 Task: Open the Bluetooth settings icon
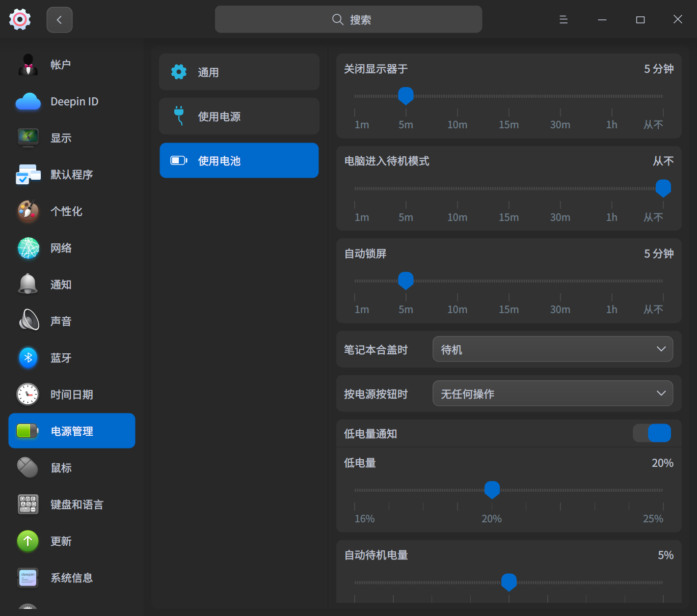point(28,358)
